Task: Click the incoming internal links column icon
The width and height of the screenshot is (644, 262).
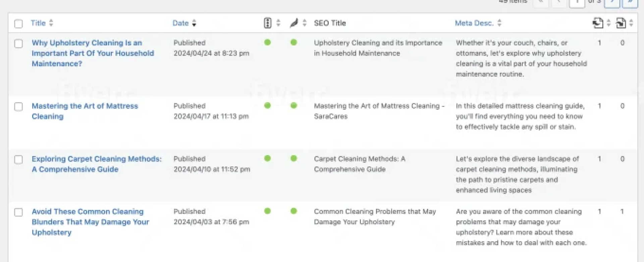Action: click(621, 23)
